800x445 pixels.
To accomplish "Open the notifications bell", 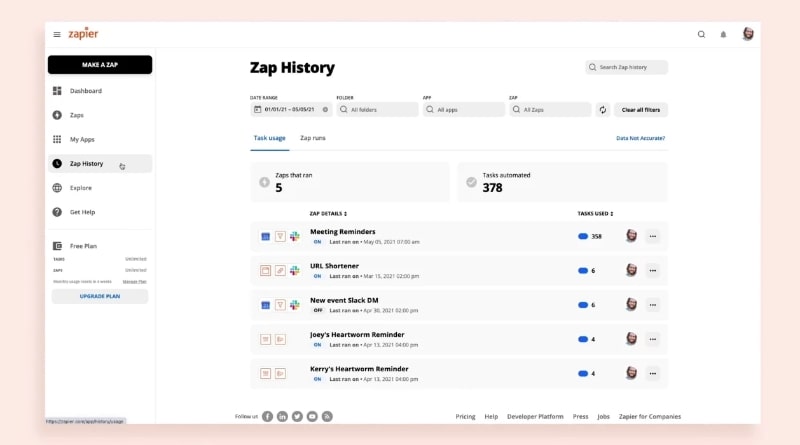I will click(724, 34).
